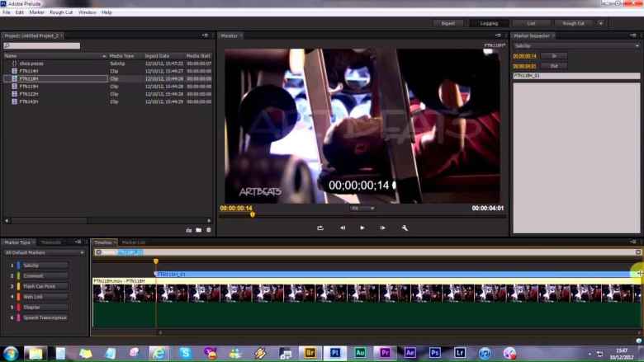Switch to the Marker List tab

[134, 242]
